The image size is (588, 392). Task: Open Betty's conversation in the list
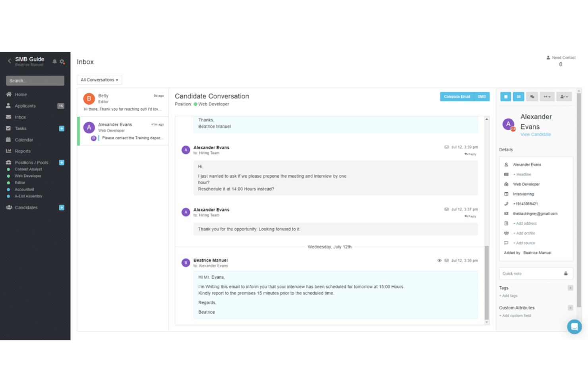point(123,102)
